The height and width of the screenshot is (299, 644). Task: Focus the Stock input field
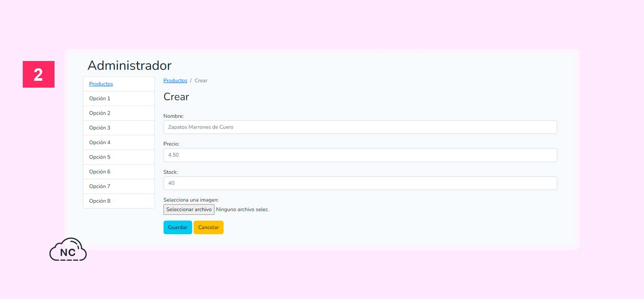coord(360,183)
